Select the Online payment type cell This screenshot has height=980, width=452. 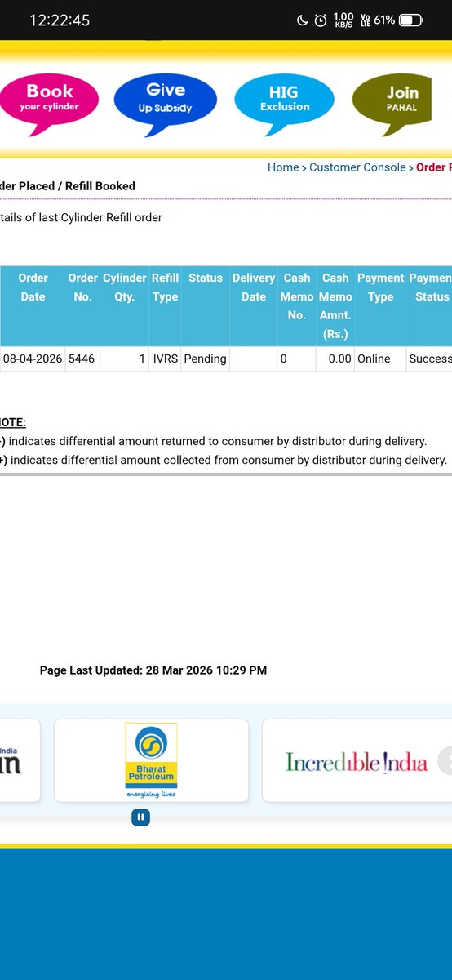click(x=380, y=359)
